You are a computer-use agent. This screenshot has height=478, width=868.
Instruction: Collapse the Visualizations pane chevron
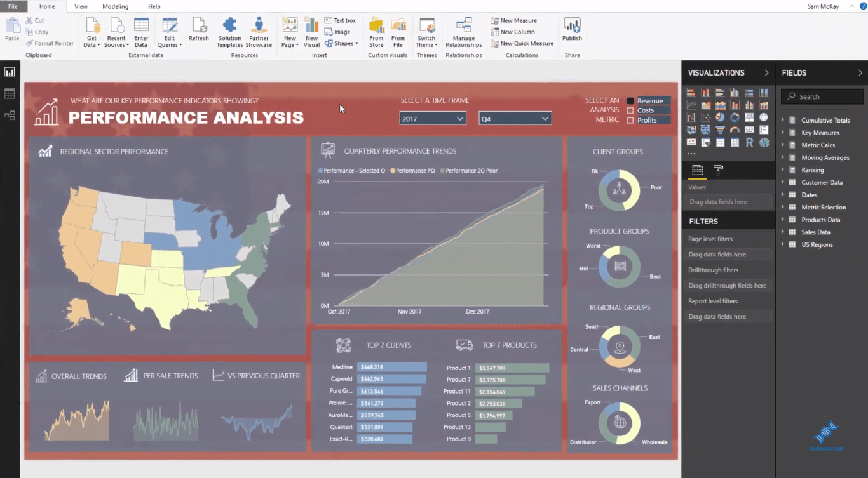(x=766, y=73)
